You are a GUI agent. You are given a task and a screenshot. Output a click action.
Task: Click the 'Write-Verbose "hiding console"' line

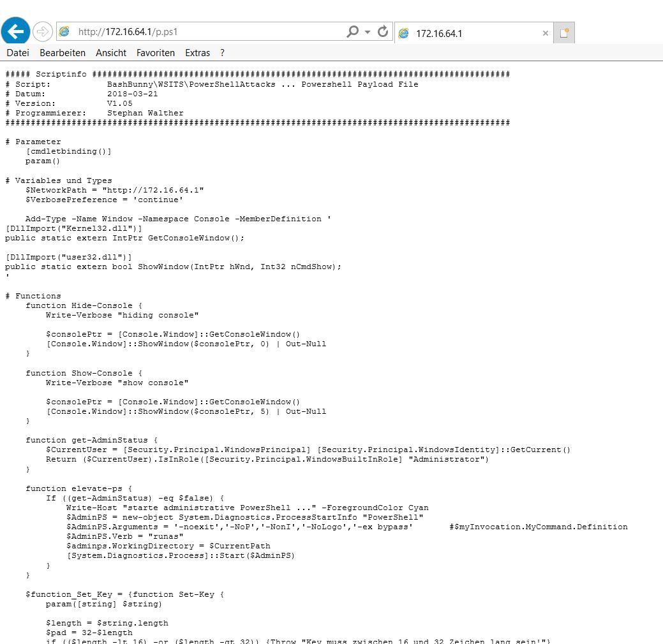[x=122, y=315]
